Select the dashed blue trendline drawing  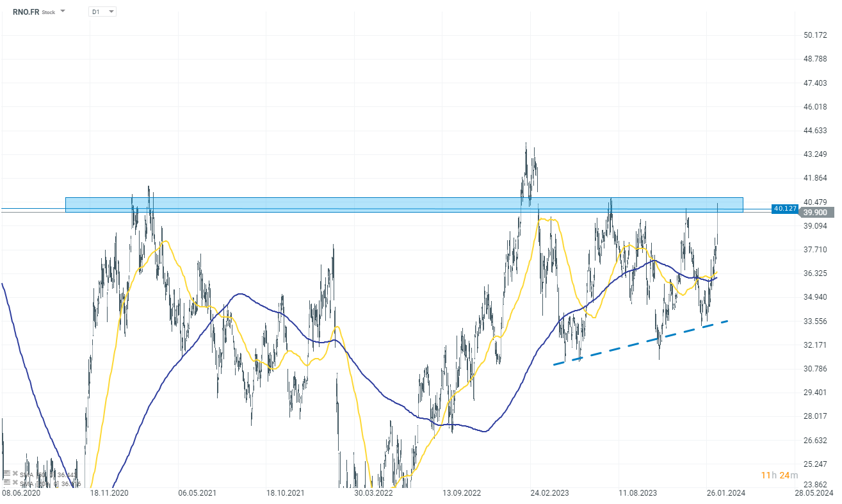640,343
